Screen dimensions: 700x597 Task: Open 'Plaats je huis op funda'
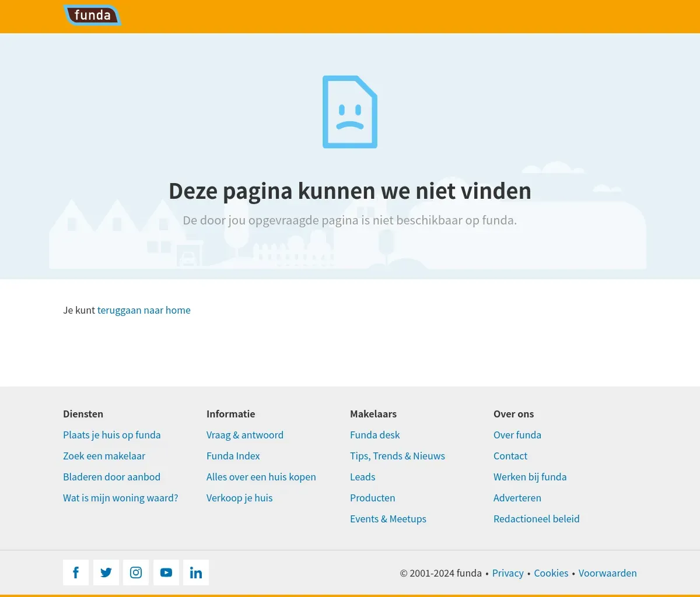112,435
